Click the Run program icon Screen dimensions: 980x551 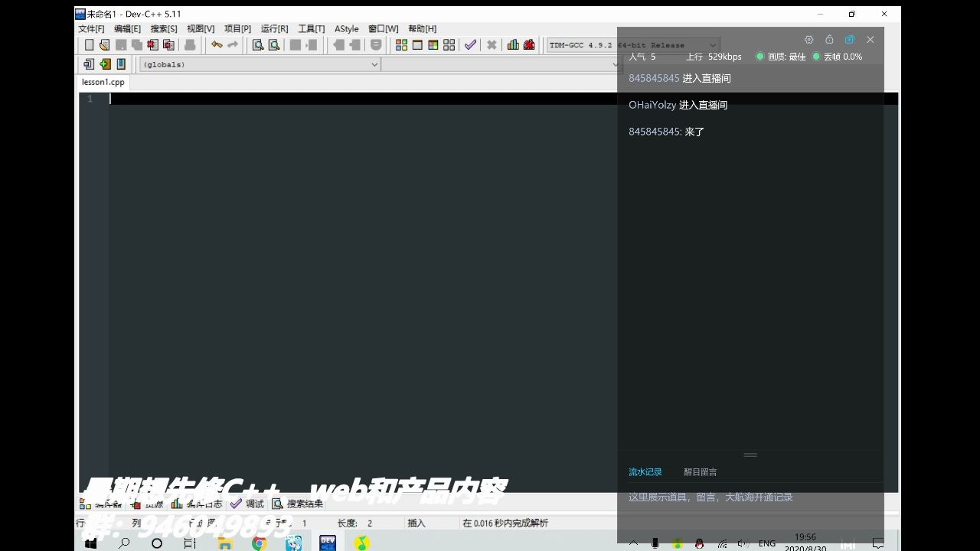[x=417, y=45]
